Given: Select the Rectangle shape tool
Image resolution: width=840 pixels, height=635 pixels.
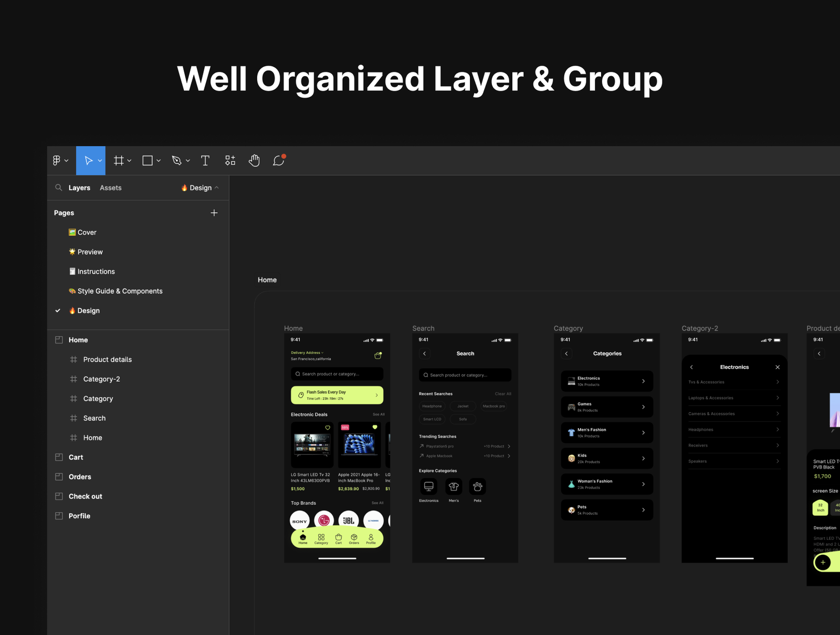Looking at the screenshot, I should pyautogui.click(x=148, y=161).
